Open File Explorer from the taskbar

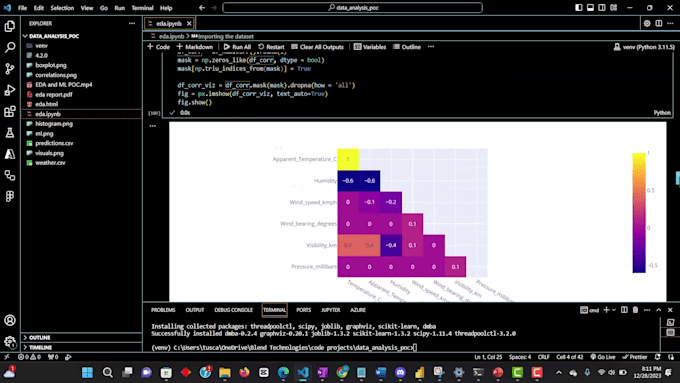[x=225, y=373]
